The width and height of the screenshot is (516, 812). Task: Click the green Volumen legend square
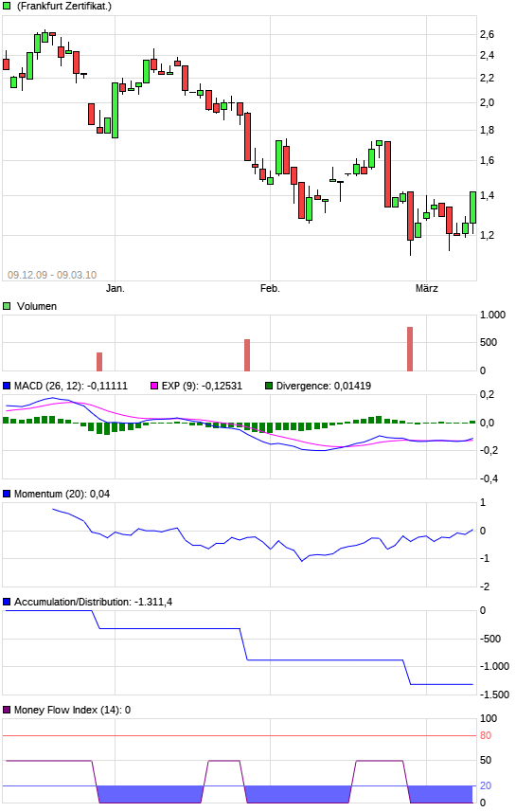coord(7,306)
